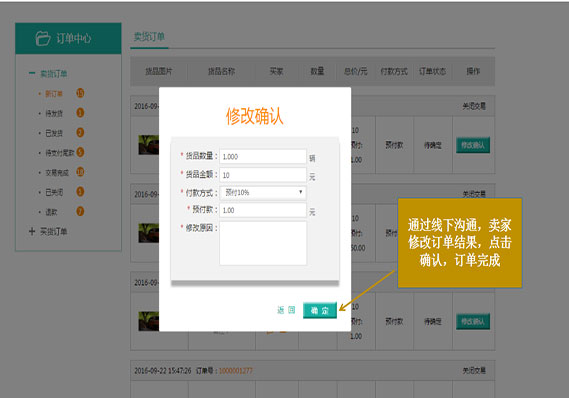This screenshot has width=569, height=398.
Task: Click the 数量 column header
Action: 317,71
